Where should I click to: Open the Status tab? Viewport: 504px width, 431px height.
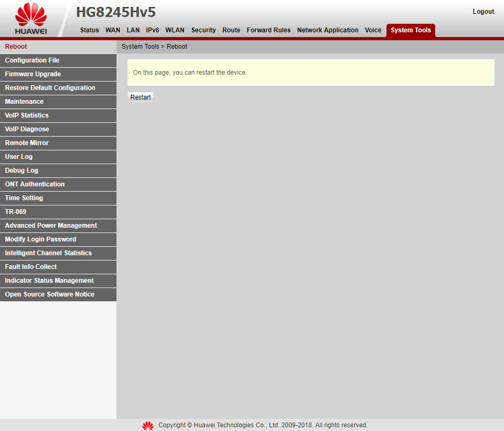point(89,30)
